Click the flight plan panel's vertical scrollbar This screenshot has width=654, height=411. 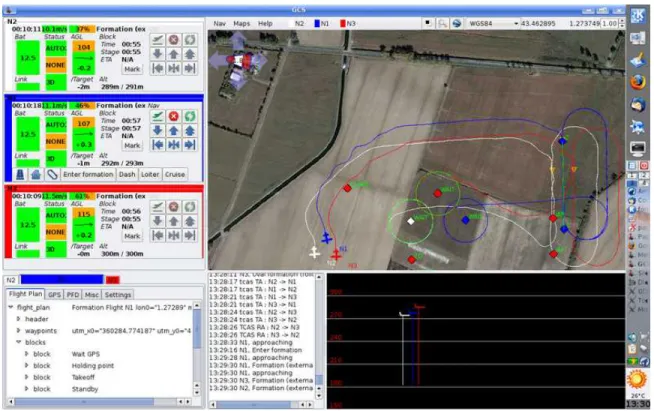(x=197, y=348)
